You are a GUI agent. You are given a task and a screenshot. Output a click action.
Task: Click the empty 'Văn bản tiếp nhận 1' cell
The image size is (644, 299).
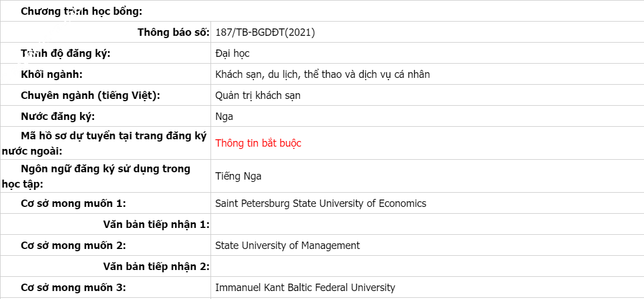(427, 225)
